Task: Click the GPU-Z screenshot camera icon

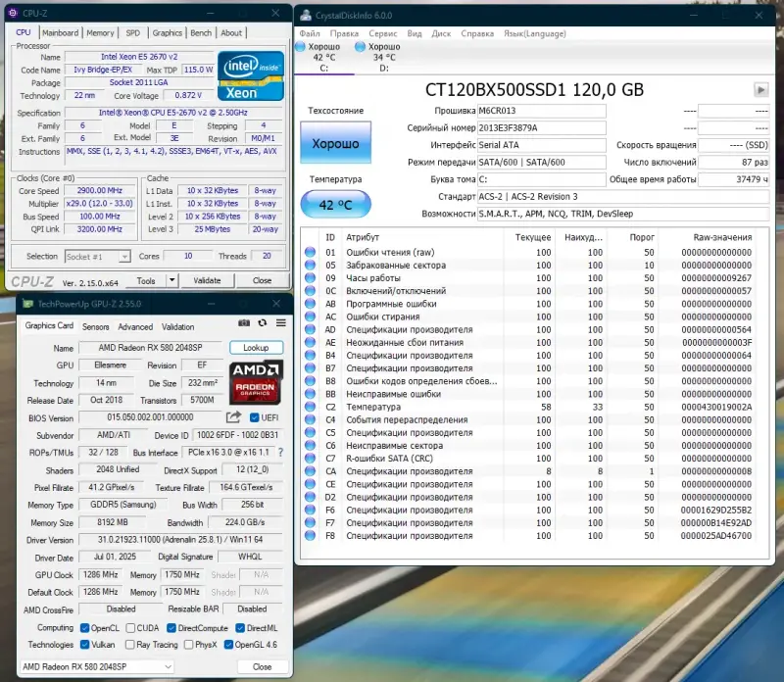Action: tap(245, 323)
